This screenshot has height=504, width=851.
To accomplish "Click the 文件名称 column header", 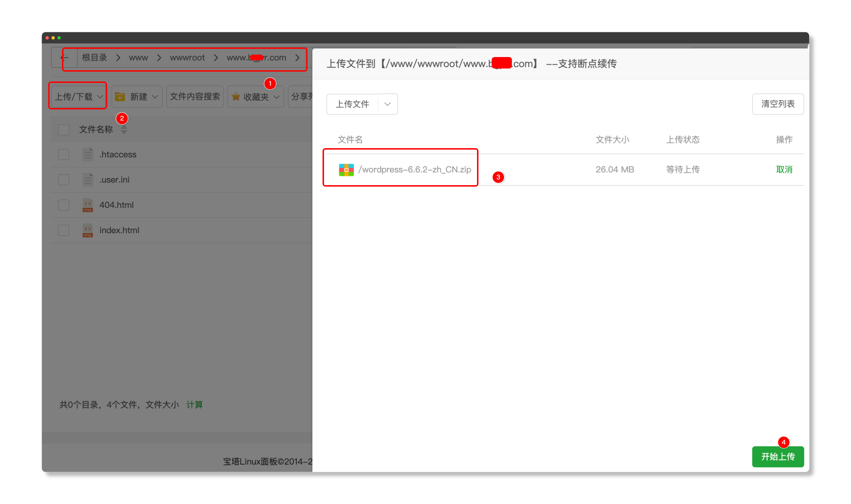I will (95, 129).
